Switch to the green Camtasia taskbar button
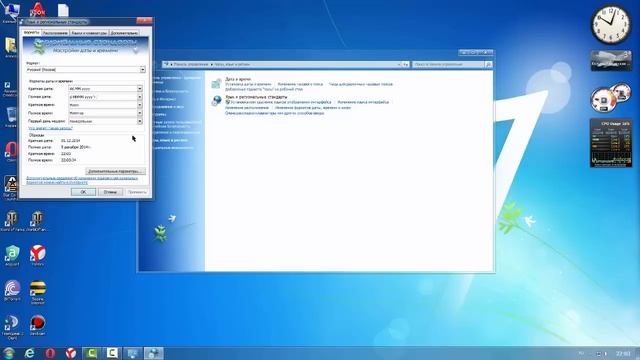This screenshot has height=360, width=640. [91, 353]
